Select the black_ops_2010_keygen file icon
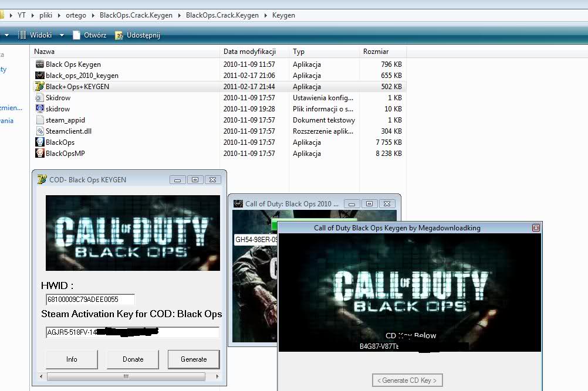Image resolution: width=588 pixels, height=391 pixels. [40, 75]
